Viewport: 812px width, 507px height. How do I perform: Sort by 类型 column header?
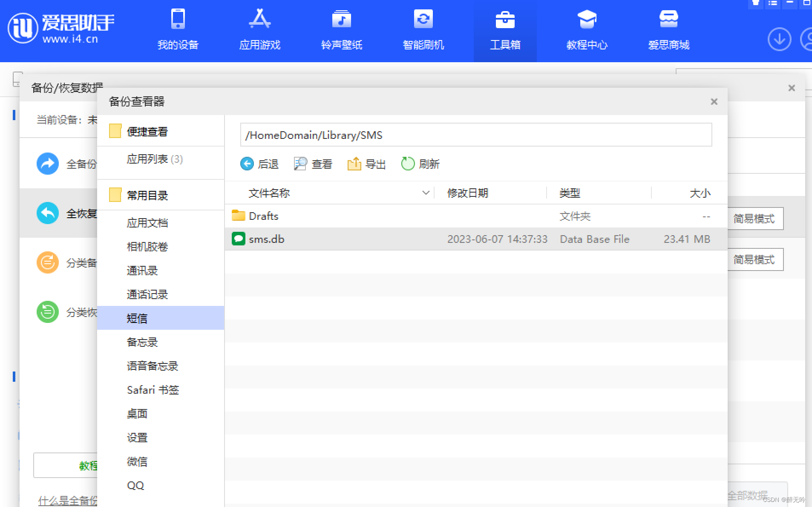pyautogui.click(x=570, y=193)
